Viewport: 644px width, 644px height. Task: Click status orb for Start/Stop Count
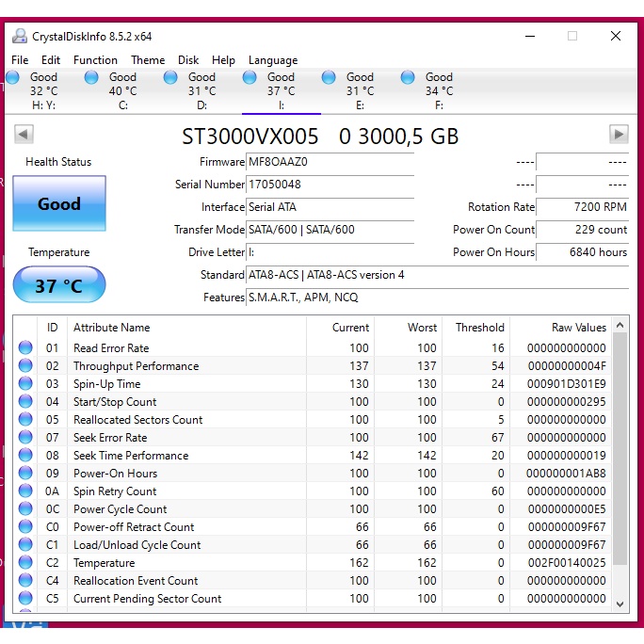25,401
